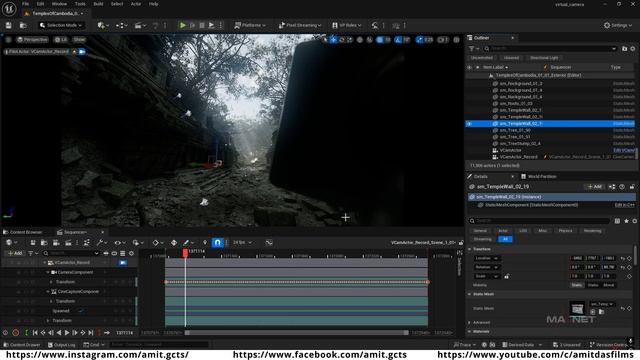The height and width of the screenshot is (360, 640).
Task: Open Sequencer curve editor icon
Action: (x=269, y=242)
